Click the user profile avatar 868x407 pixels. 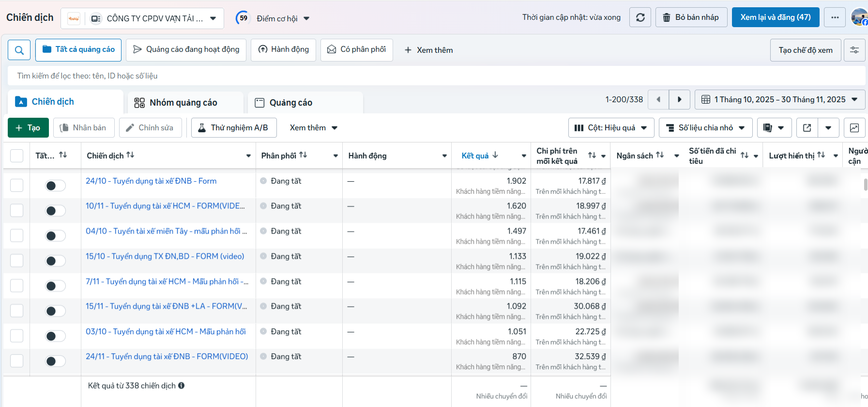click(859, 17)
